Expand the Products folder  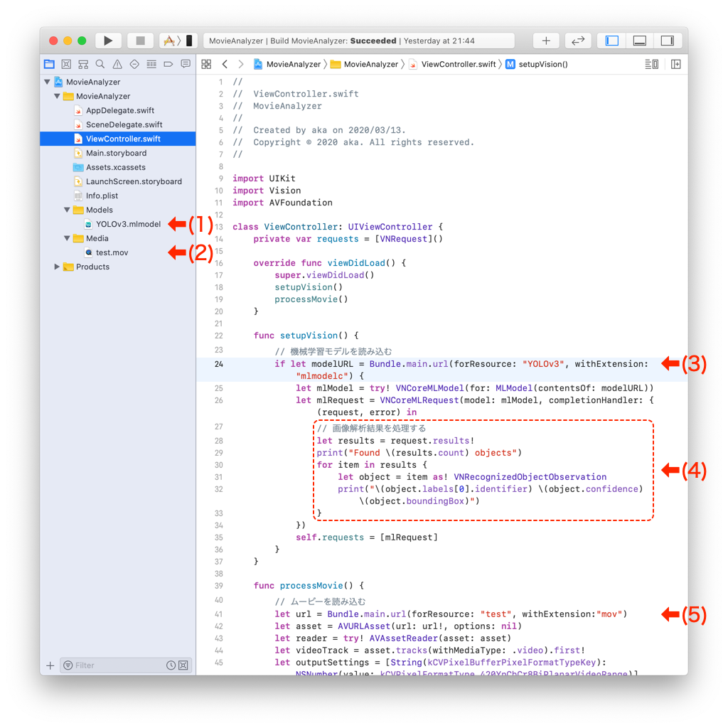57,267
